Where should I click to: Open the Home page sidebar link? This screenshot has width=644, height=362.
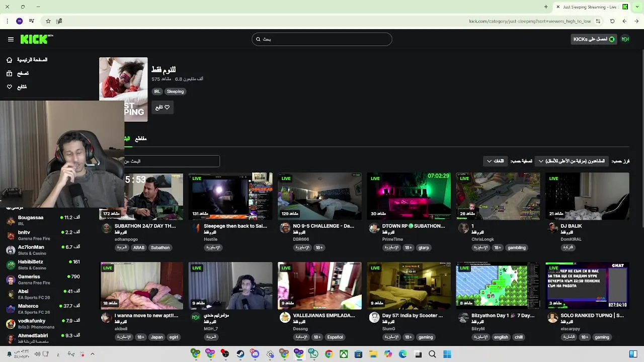coord(28,60)
